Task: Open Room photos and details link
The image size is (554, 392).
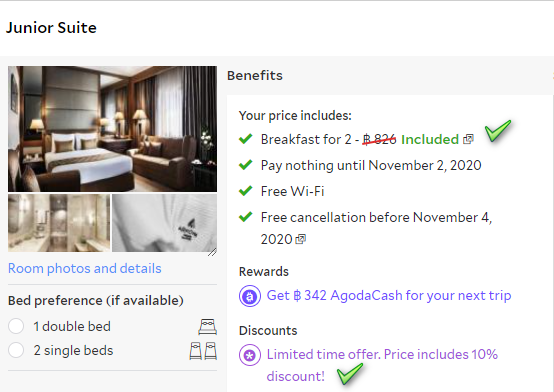Action: (84, 268)
